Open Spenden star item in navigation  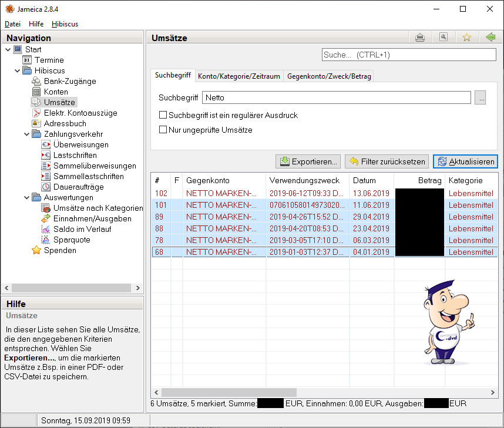tap(36, 250)
